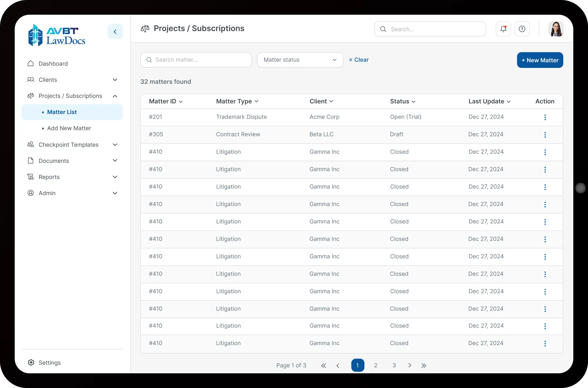Go to page 3

click(394, 365)
